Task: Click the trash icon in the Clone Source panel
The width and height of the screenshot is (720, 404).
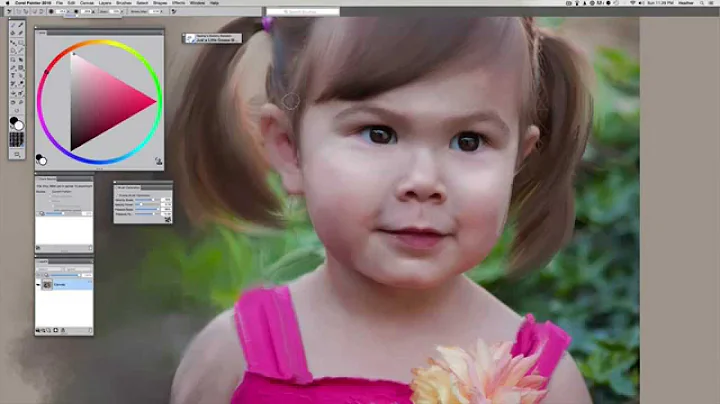Action: (90, 248)
